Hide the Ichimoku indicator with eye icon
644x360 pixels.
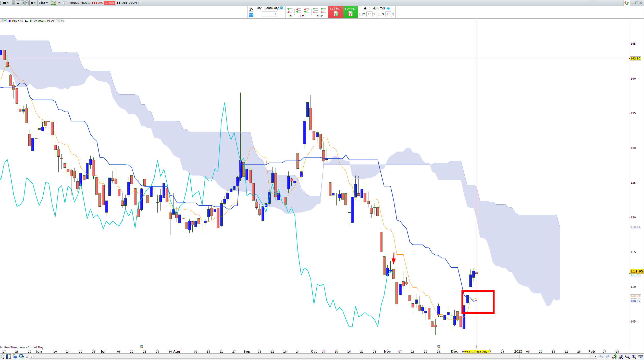(63, 21)
